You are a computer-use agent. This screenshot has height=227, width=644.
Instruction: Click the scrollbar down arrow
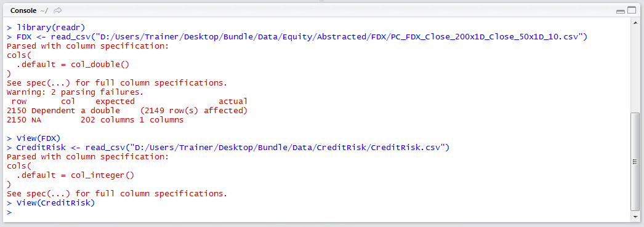coord(635,217)
